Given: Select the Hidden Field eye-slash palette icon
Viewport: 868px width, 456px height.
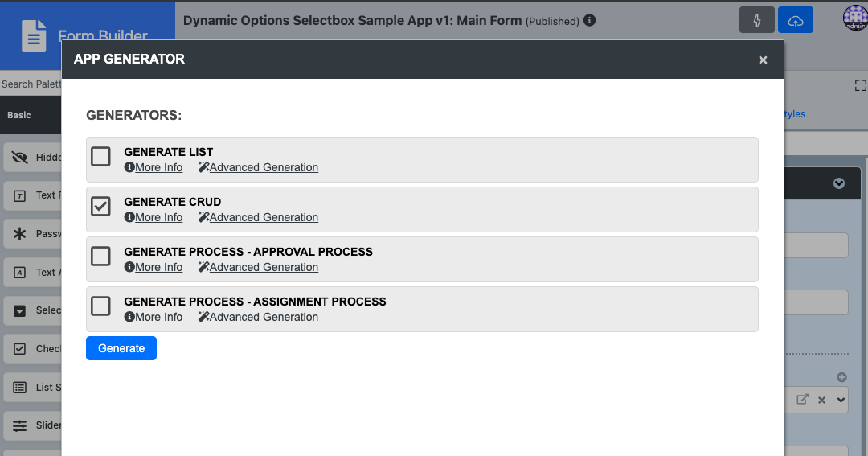Looking at the screenshot, I should pos(20,158).
